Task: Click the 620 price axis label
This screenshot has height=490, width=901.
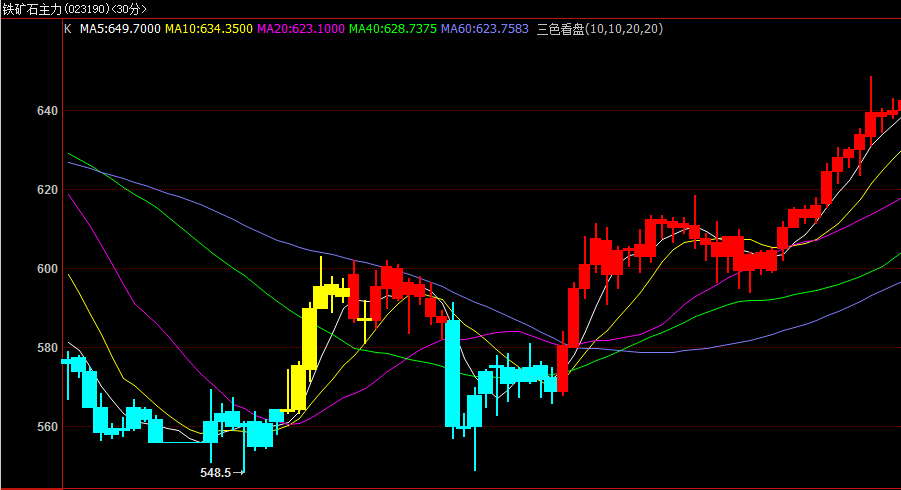Action: coord(47,190)
